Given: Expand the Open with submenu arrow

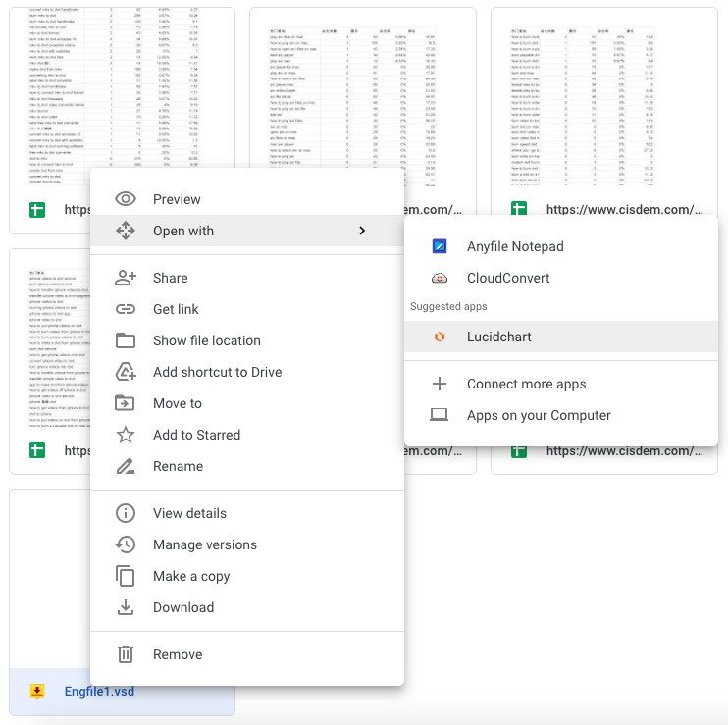Looking at the screenshot, I should coord(362,231).
